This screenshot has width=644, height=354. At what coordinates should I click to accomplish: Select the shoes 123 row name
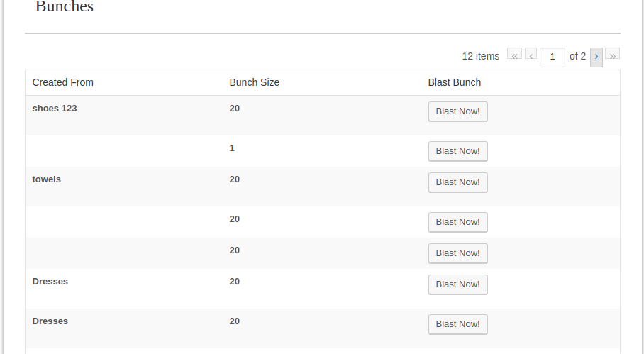55,109
